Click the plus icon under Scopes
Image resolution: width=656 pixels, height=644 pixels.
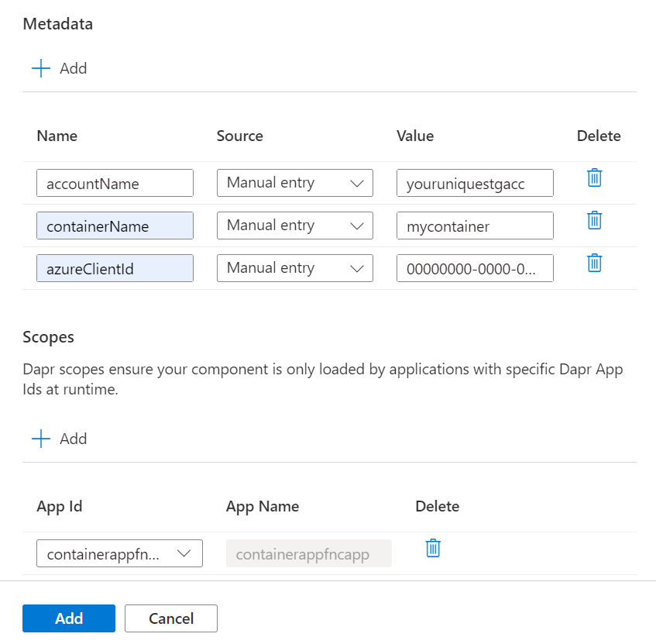(x=40, y=439)
